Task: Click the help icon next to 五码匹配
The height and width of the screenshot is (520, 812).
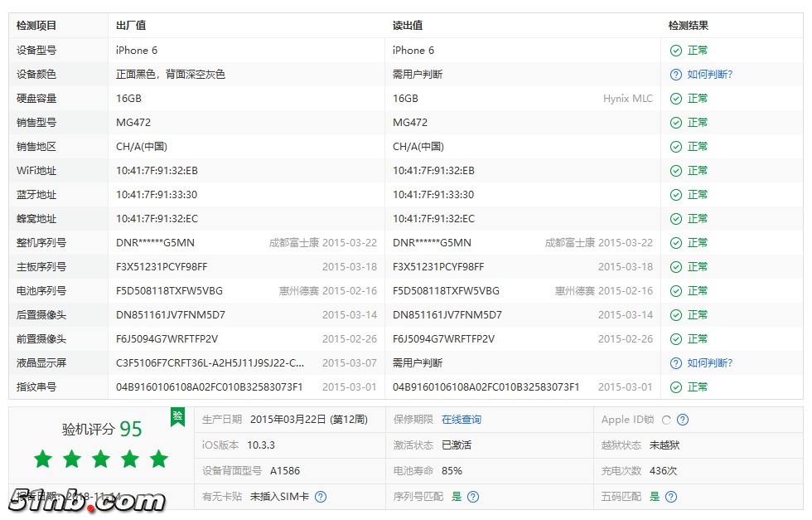Action: point(671,497)
